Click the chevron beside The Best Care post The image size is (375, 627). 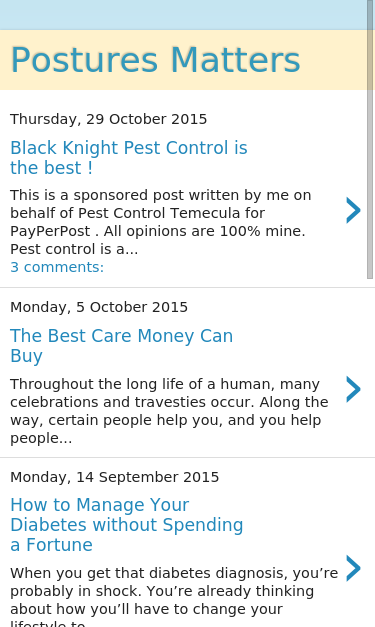pos(353,389)
